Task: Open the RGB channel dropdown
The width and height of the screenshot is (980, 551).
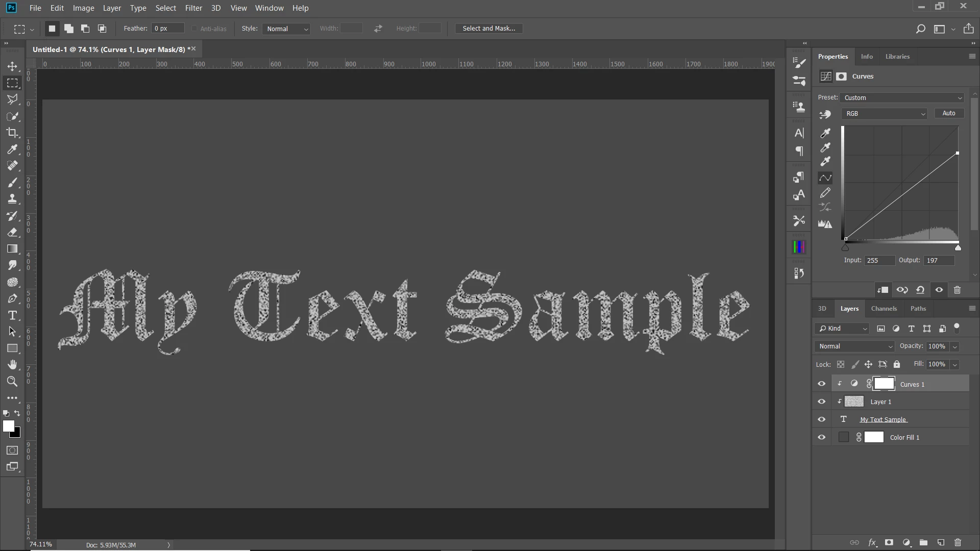Action: [x=885, y=113]
